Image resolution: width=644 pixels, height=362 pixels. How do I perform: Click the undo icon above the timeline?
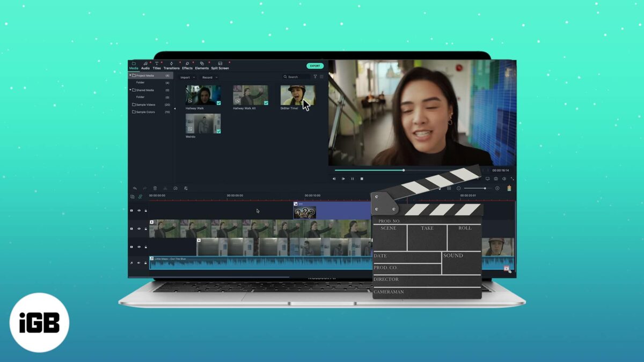(x=134, y=188)
